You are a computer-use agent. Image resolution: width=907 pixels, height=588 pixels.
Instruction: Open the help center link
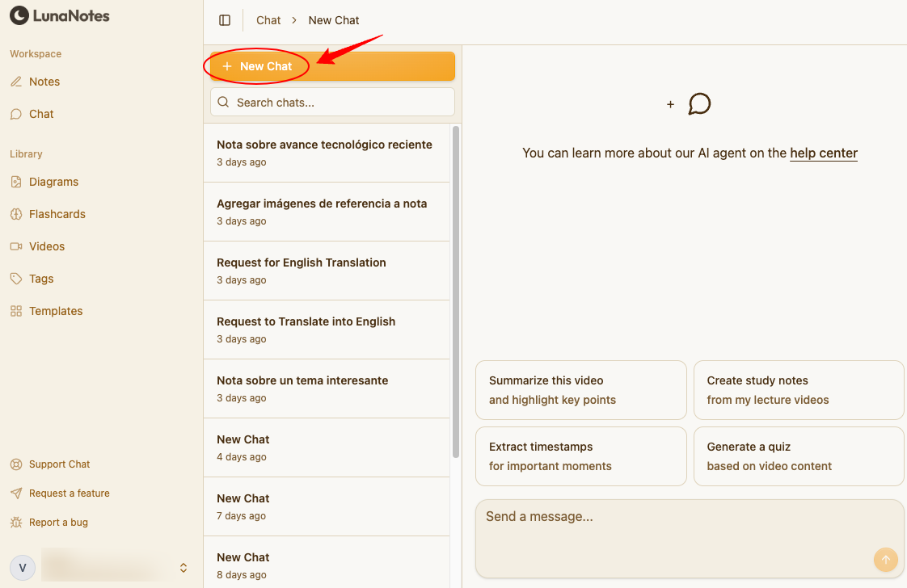pyautogui.click(x=823, y=153)
